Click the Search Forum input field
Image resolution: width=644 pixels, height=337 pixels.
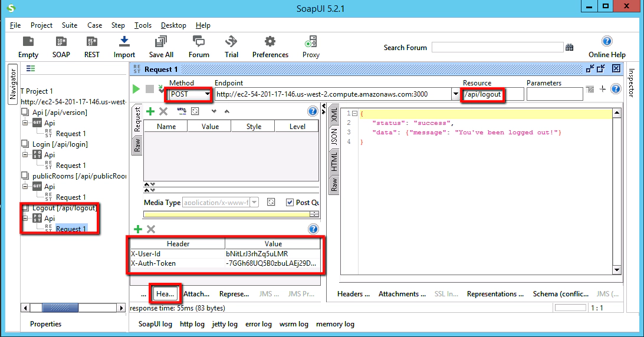[497, 47]
